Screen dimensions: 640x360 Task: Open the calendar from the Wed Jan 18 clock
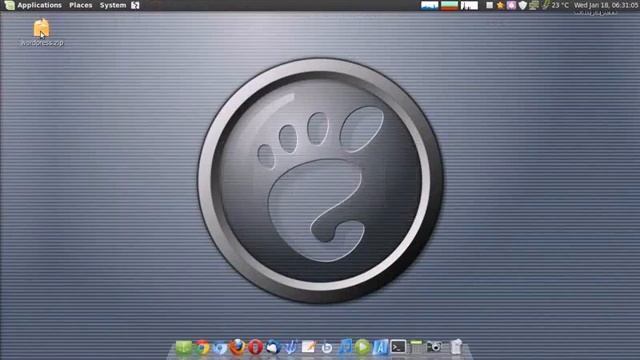(606, 5)
